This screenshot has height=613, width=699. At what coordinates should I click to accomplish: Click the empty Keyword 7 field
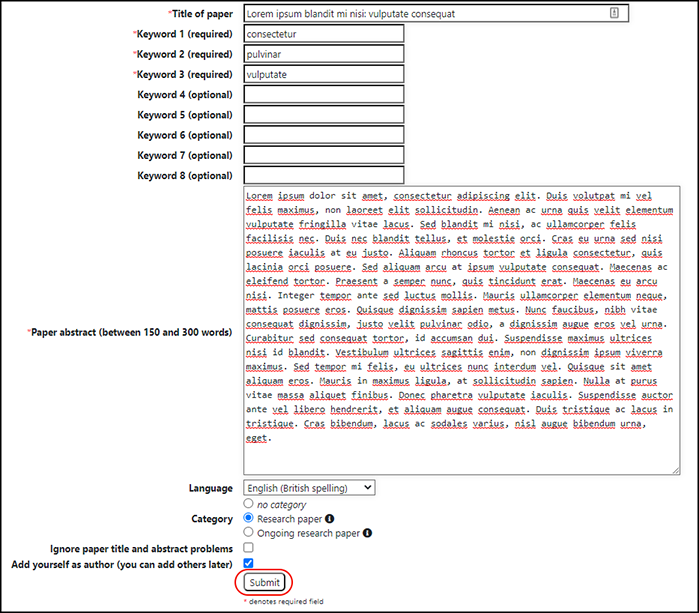click(324, 155)
